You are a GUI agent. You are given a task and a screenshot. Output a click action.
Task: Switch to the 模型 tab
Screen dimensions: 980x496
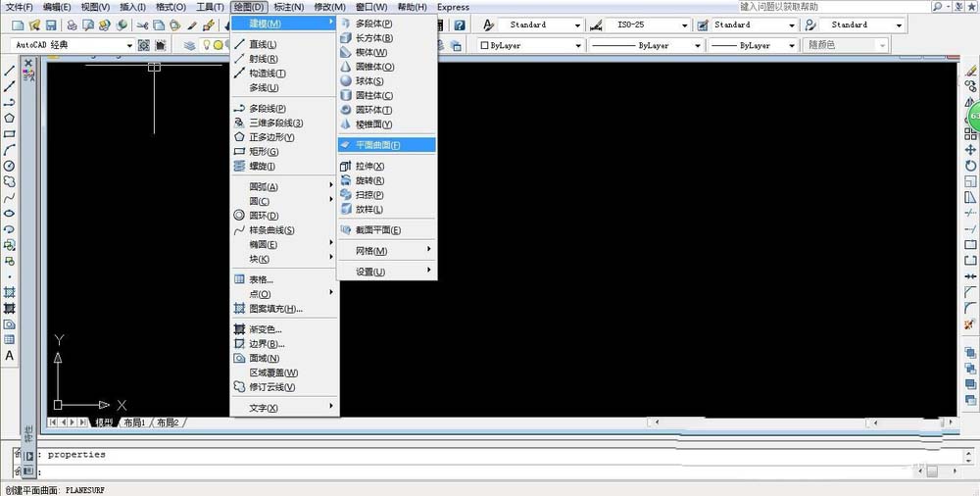pyautogui.click(x=104, y=422)
